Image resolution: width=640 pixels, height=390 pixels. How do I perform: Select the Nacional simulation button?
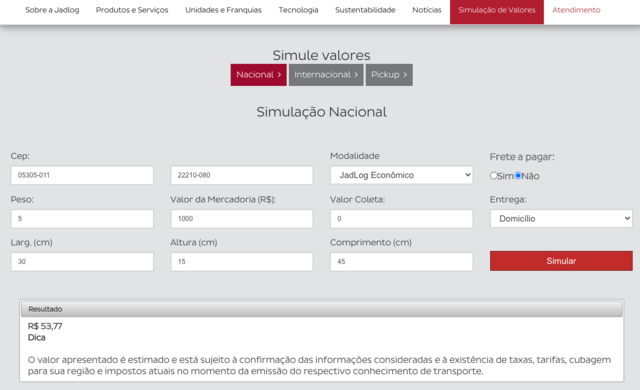[258, 75]
